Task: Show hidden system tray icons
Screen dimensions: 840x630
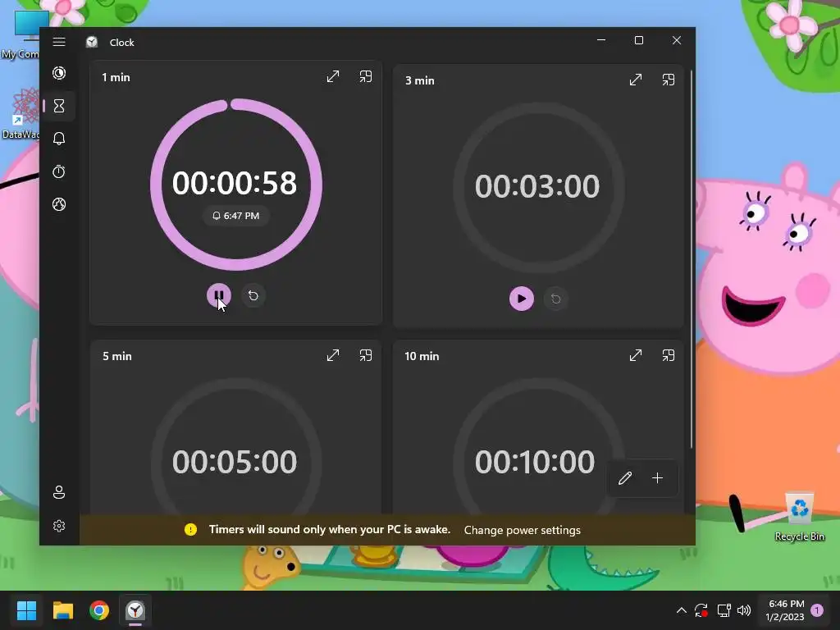Action: click(x=681, y=610)
